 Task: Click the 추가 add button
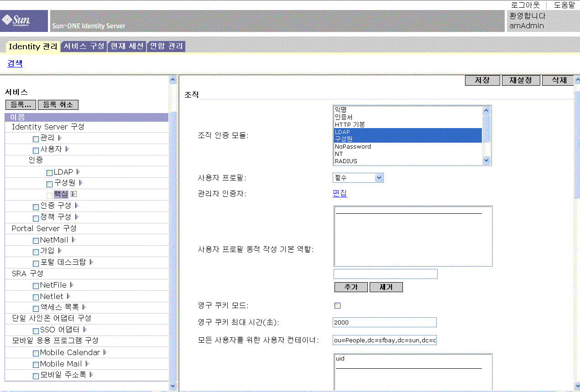tap(351, 287)
